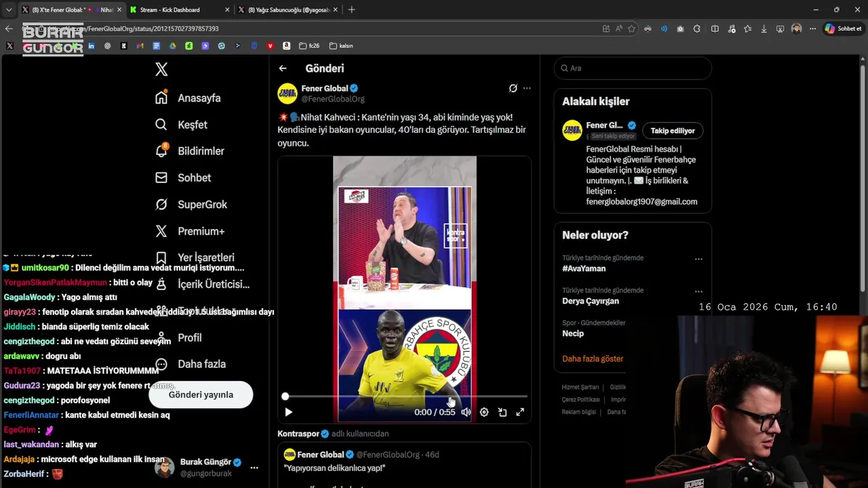
Task: Click the browser back arrow
Action: pyautogui.click(x=9, y=28)
